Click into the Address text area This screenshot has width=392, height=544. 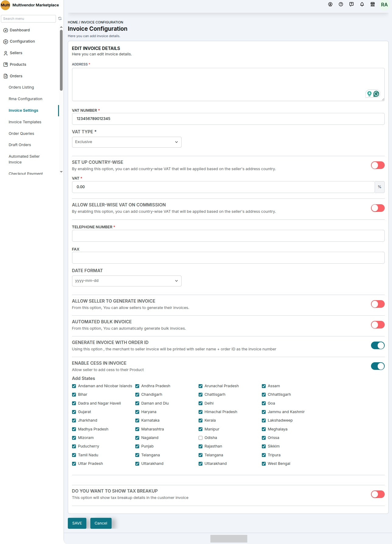click(228, 84)
